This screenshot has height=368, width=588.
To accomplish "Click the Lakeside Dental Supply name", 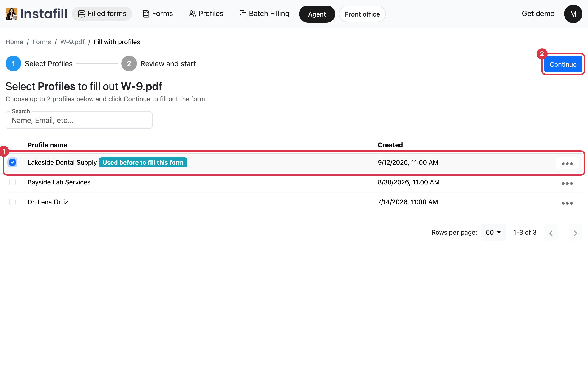I will click(62, 162).
